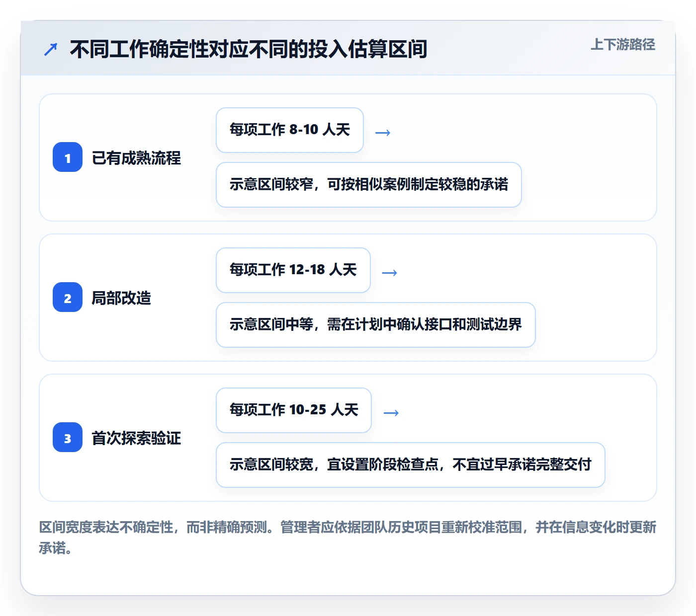
Task: Click the 每项工作 12-18 人天 box
Action: point(293,270)
